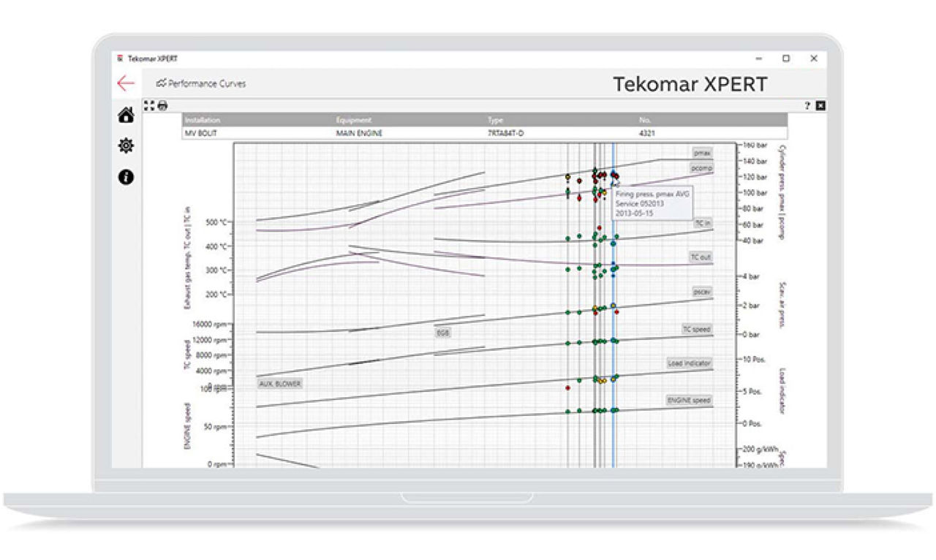Viewport: 936px width, 560px height.
Task: Select the Performance Curves breadcrumb
Action: pyautogui.click(x=202, y=83)
